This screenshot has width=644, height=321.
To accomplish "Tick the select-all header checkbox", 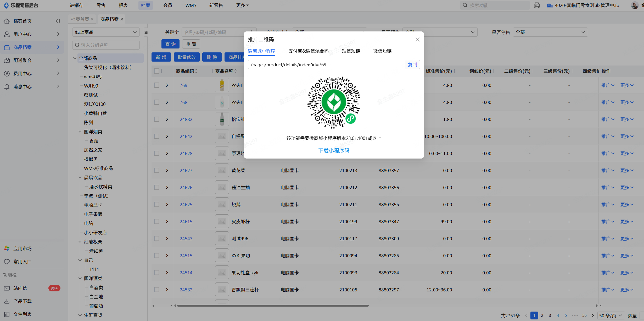I will point(156,71).
